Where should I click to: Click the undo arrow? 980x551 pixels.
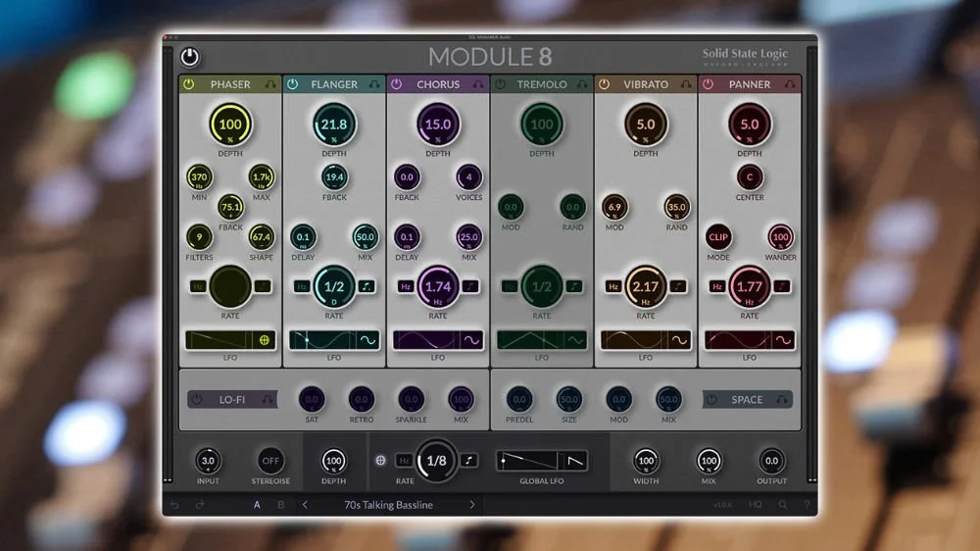pos(175,505)
